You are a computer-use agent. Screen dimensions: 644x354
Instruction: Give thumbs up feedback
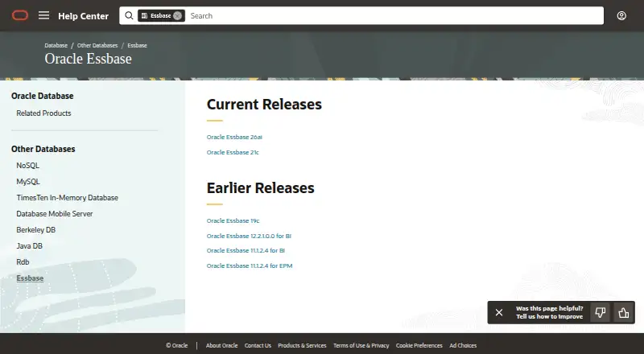623,313
